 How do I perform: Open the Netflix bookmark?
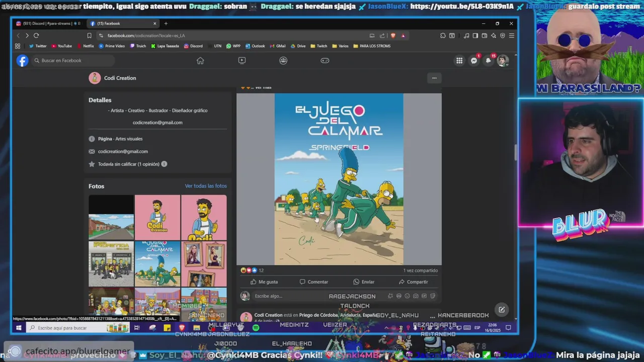coord(85,46)
